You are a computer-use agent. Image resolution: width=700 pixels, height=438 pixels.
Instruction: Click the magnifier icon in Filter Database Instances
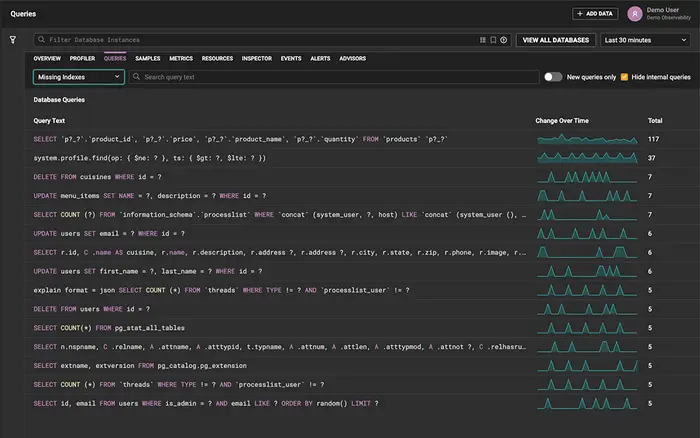click(x=42, y=40)
